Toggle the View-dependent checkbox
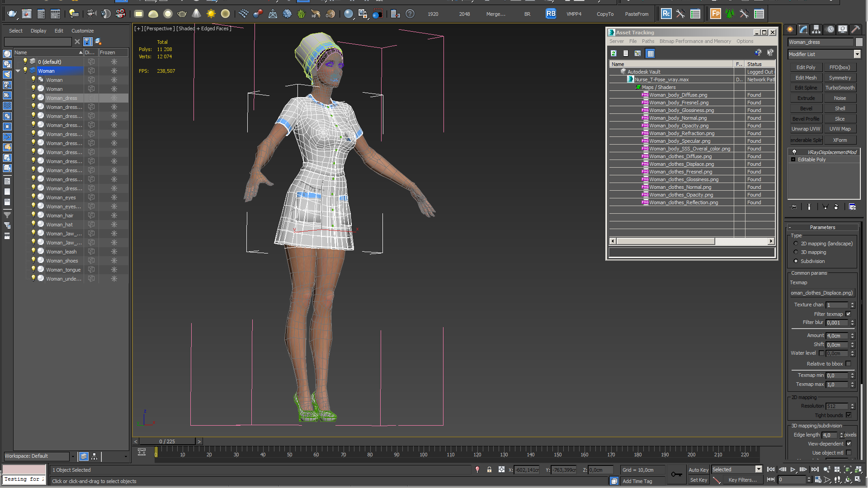The width and height of the screenshot is (868, 488). [848, 444]
